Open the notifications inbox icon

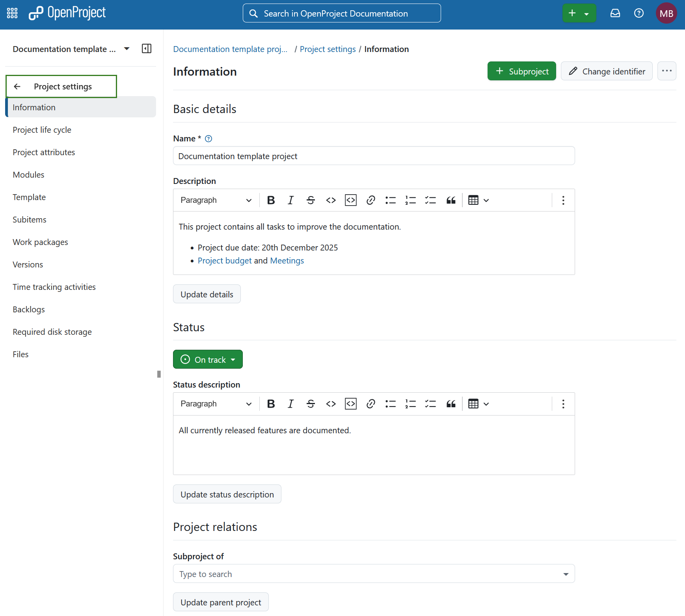[x=615, y=13]
